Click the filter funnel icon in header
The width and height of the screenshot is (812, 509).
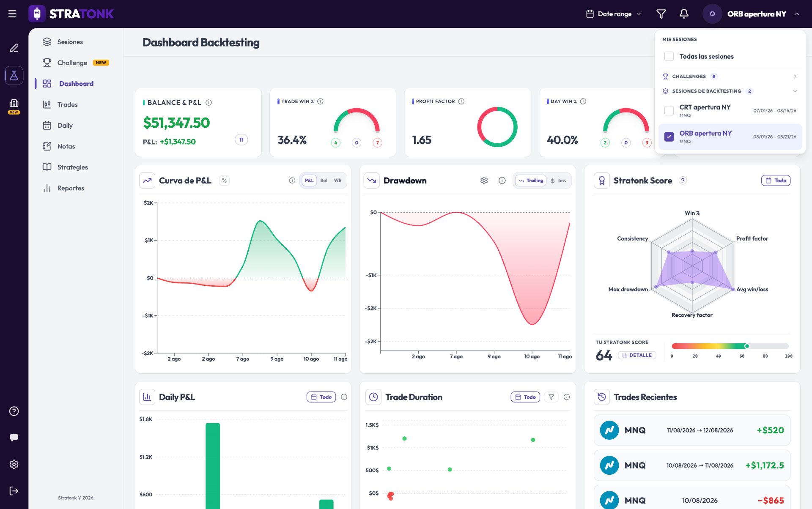point(661,14)
